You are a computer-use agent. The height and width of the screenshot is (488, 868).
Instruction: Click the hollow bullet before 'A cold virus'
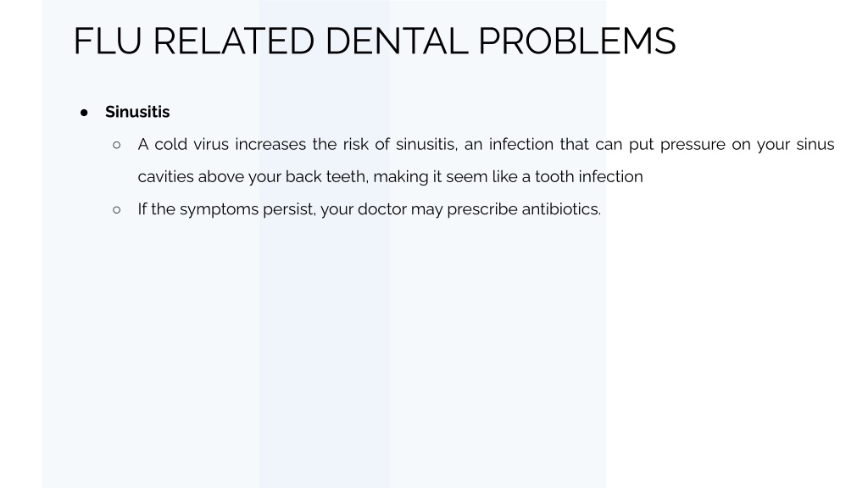click(x=116, y=145)
